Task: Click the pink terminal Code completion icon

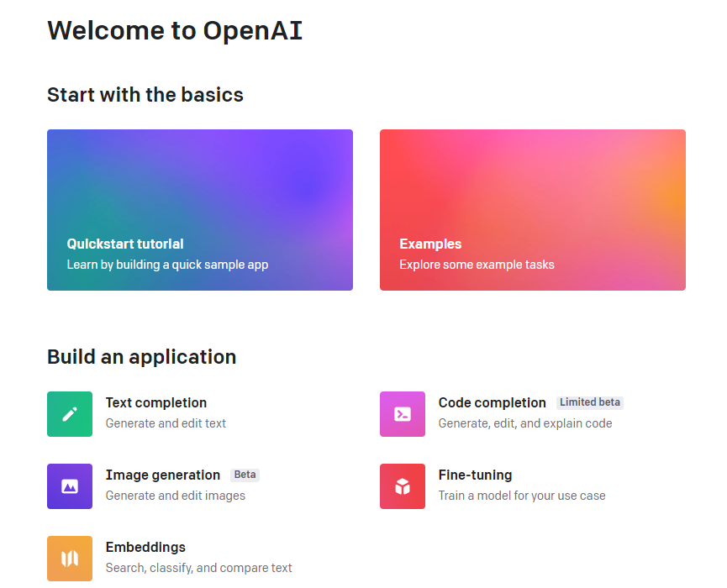Action: click(x=403, y=414)
